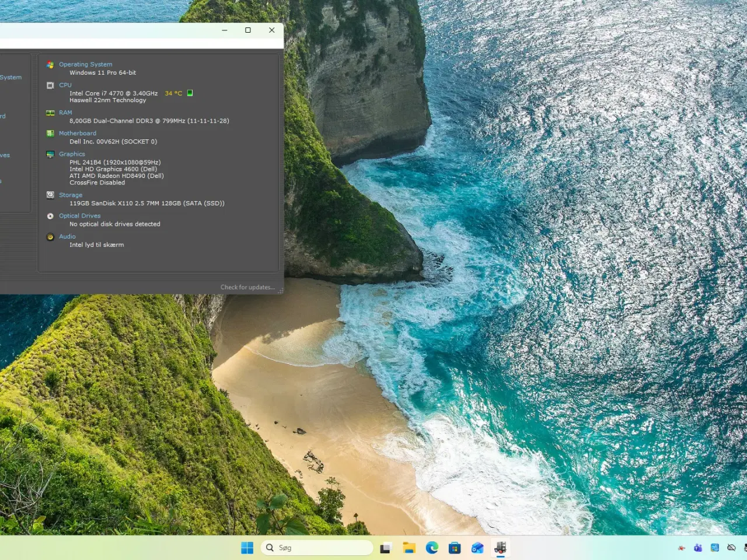Select the Drives entry in the sidebar

[x=4, y=155]
